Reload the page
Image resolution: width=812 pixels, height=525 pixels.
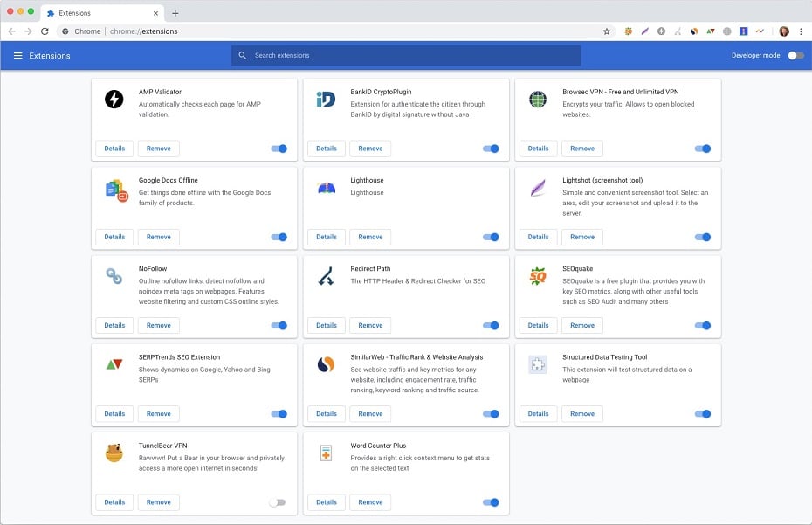(45, 31)
